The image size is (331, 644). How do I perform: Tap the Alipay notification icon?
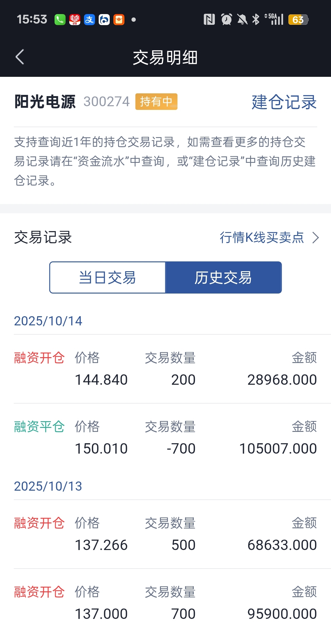click(x=89, y=20)
